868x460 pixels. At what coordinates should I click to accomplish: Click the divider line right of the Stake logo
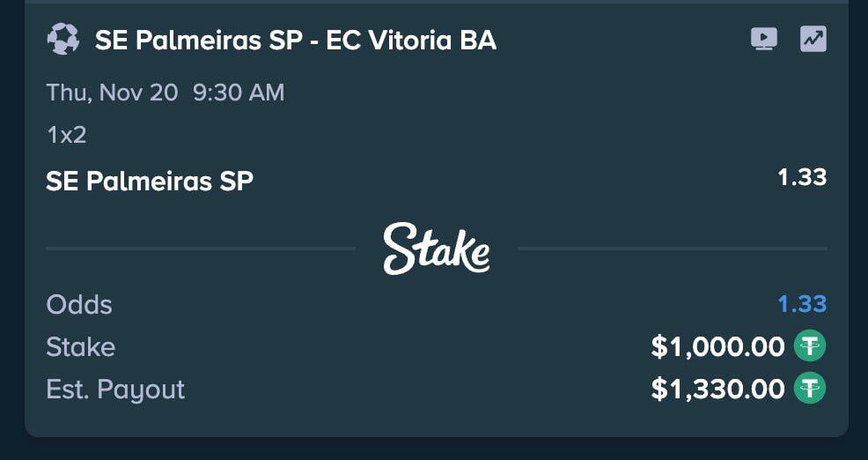672,249
